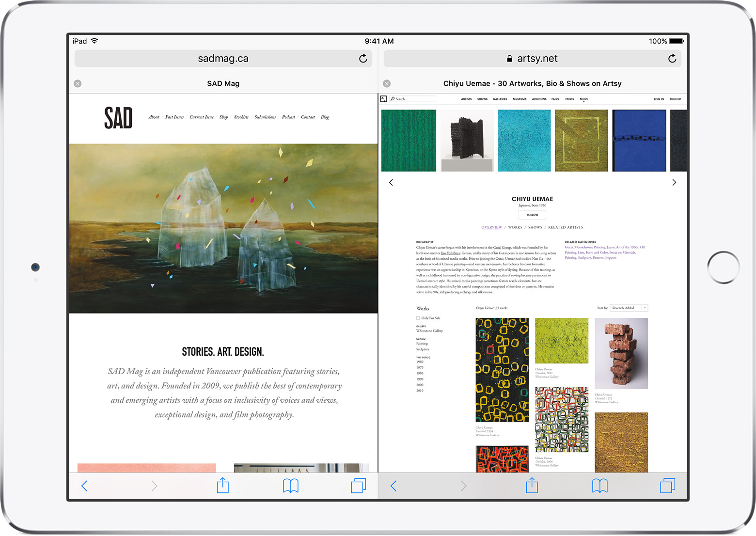Expand the MORE menu on Artsy

click(x=583, y=99)
